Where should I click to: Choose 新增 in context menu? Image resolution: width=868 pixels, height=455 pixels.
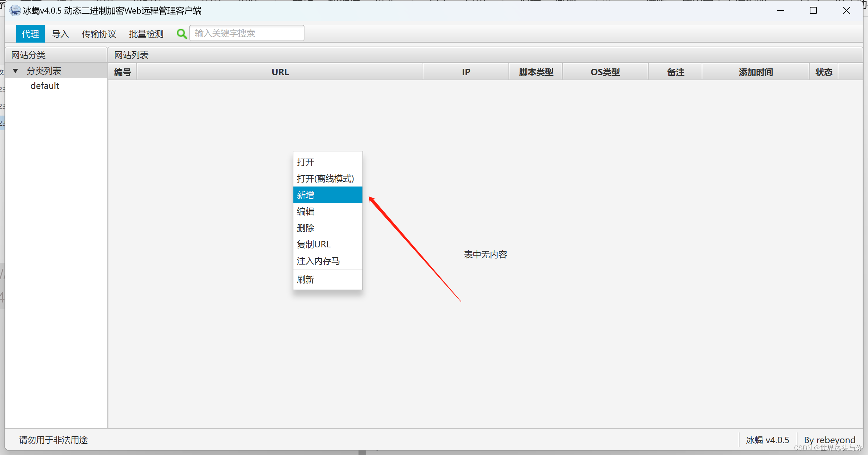click(x=328, y=195)
